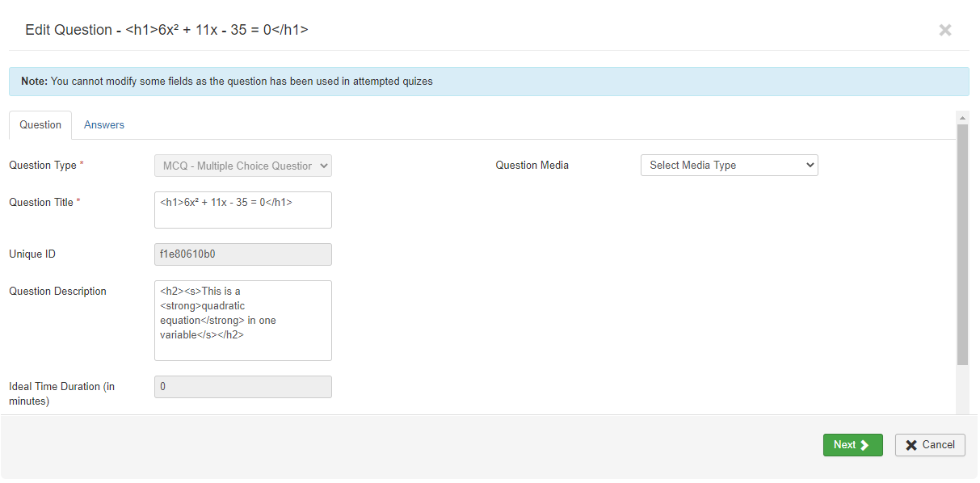Focus the Question Description text area
This screenshot has height=483, width=980.
pos(242,320)
